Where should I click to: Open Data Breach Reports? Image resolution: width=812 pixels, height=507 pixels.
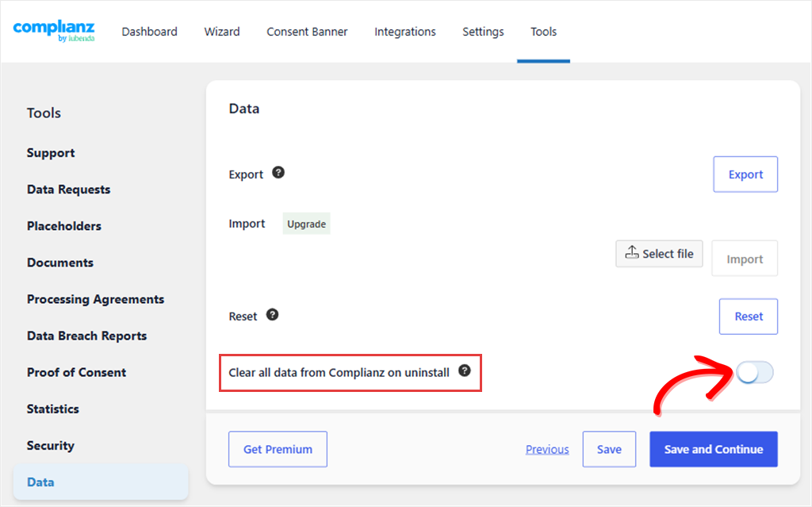(87, 336)
